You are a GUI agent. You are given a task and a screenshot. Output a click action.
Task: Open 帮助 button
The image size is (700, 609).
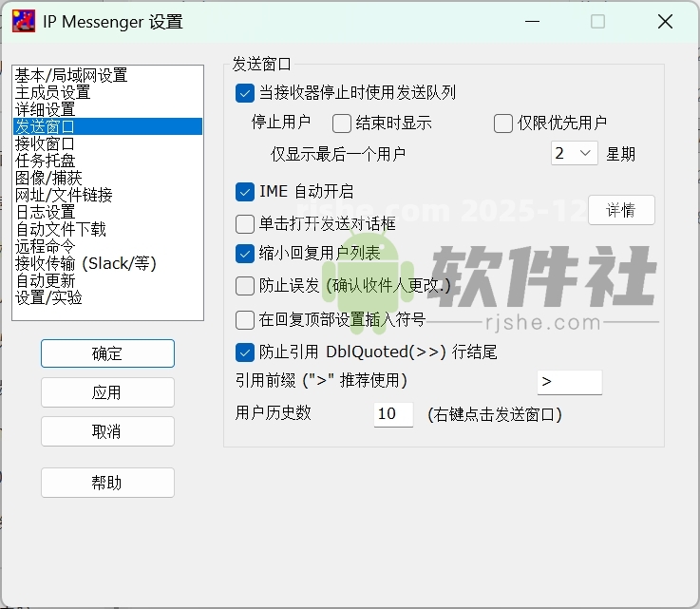(x=107, y=483)
